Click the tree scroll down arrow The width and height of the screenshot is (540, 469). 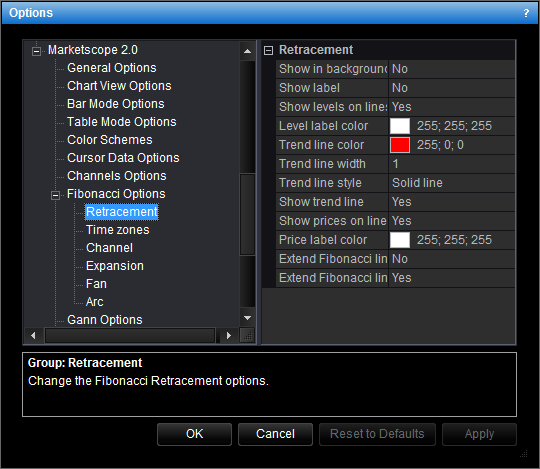point(247,318)
